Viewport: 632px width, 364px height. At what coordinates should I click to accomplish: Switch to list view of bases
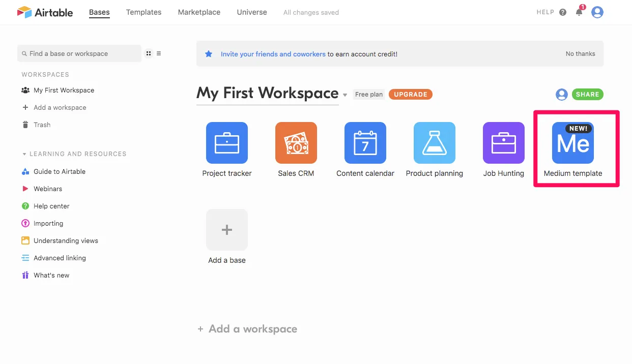click(x=159, y=53)
